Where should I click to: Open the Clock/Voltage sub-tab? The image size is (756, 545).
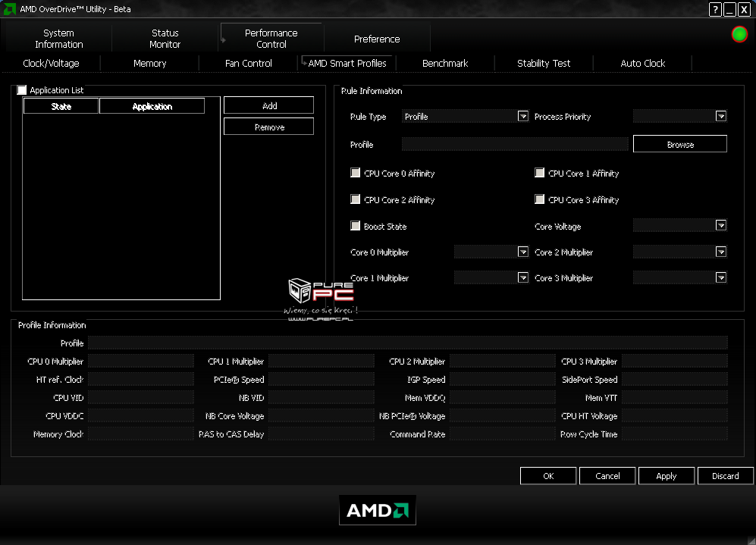[x=51, y=63]
